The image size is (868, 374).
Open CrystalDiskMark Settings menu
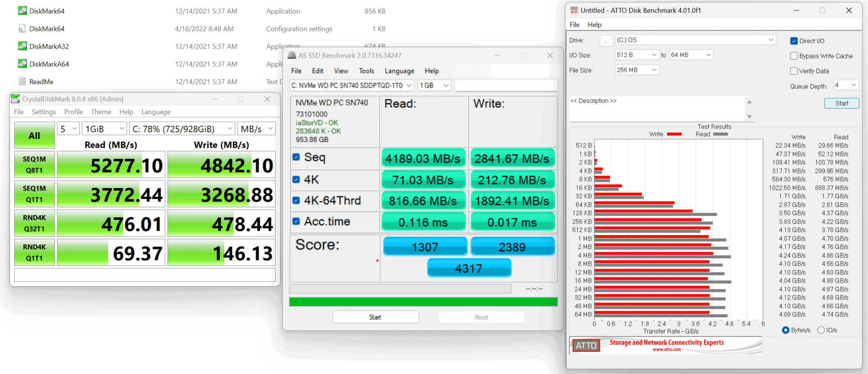coord(44,112)
